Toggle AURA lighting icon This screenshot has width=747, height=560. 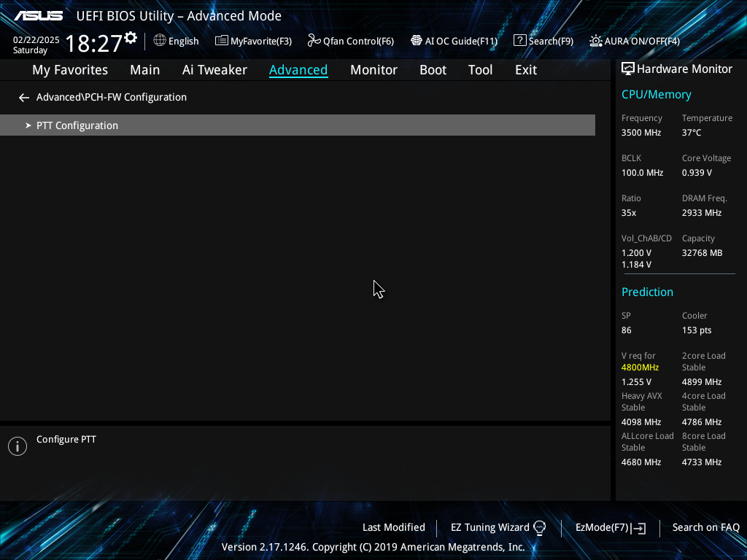(x=595, y=41)
